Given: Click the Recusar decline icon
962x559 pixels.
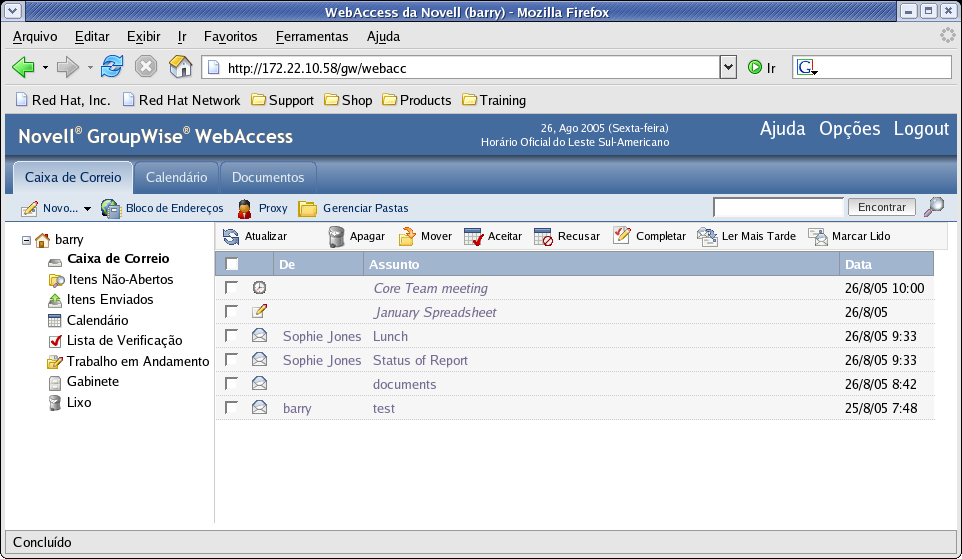Looking at the screenshot, I should point(544,236).
